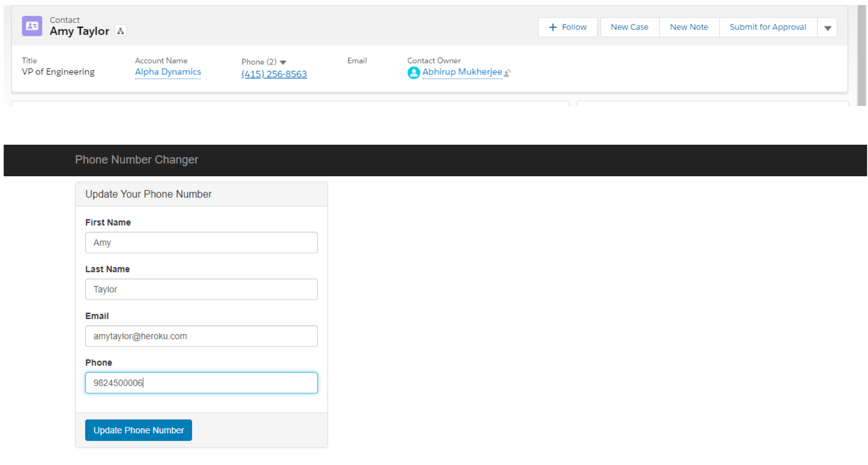This screenshot has height=465, width=868.
Task: Click inside the Email field
Action: point(201,336)
